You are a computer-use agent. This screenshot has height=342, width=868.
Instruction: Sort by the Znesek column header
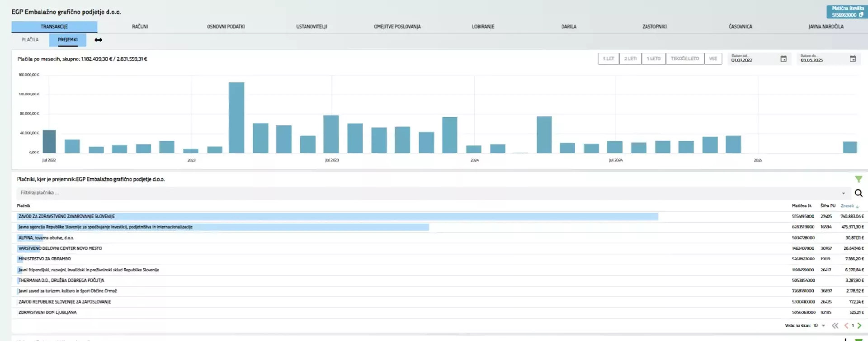coord(848,206)
